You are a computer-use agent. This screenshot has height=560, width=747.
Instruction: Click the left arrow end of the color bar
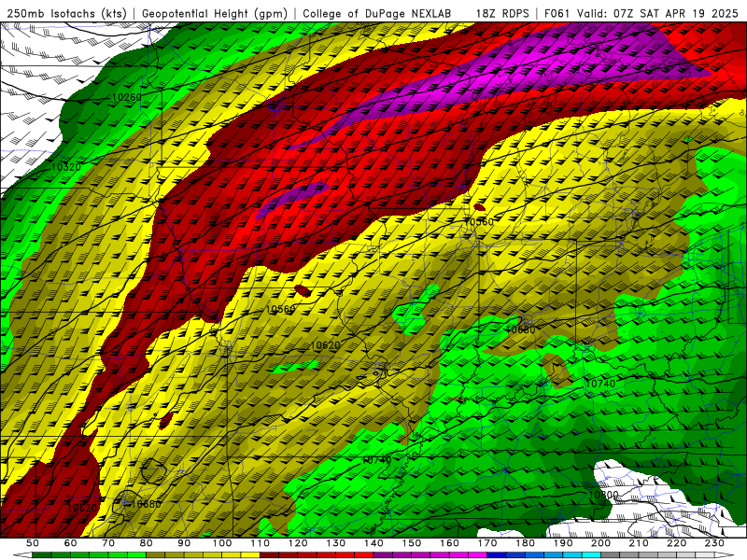tap(22, 555)
